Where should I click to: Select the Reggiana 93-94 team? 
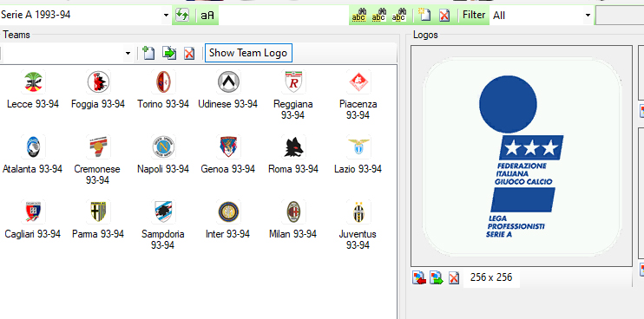click(x=292, y=95)
